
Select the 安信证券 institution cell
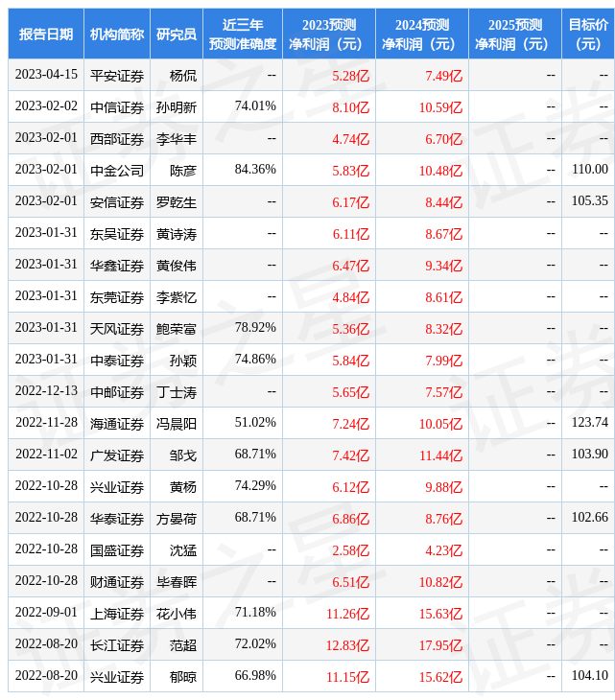click(x=117, y=202)
